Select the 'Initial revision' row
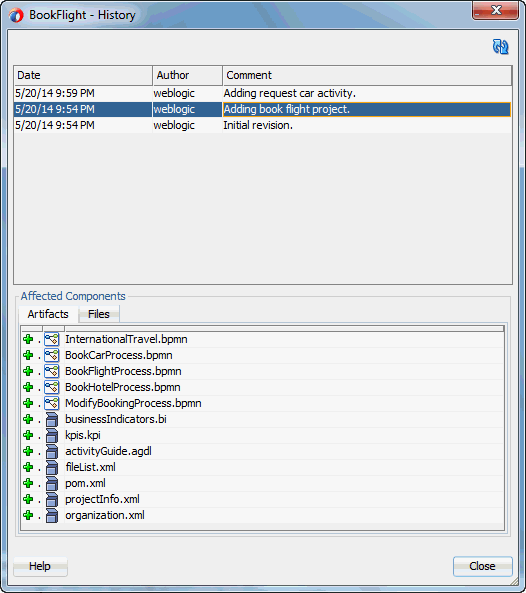526x593 pixels. pyautogui.click(x=262, y=125)
